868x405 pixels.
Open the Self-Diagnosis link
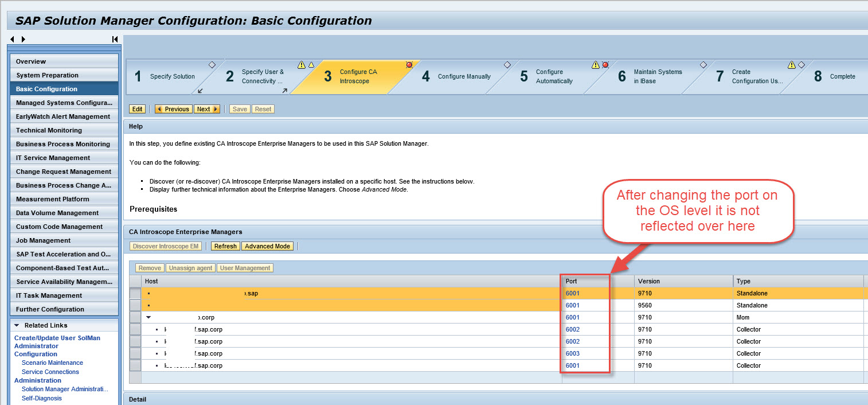pos(42,398)
